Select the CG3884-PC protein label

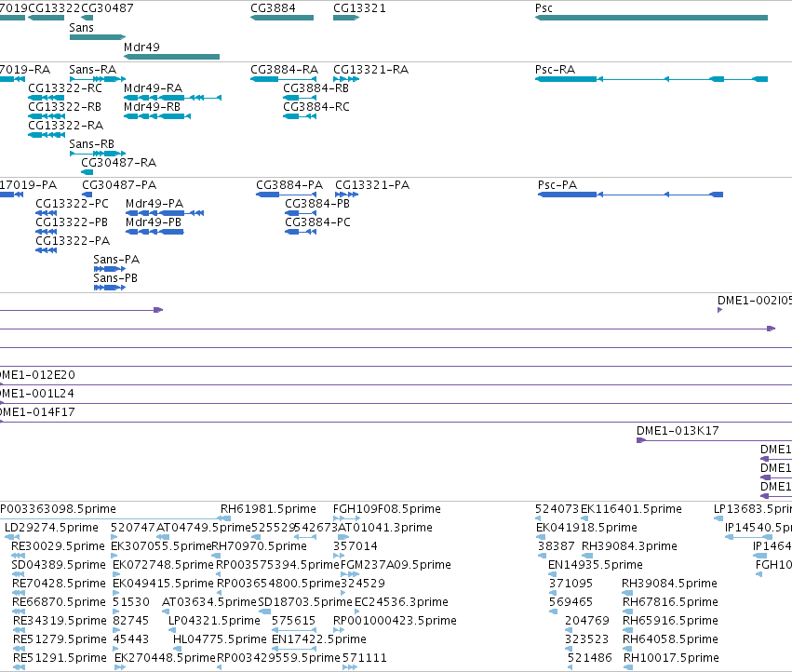[x=317, y=222]
